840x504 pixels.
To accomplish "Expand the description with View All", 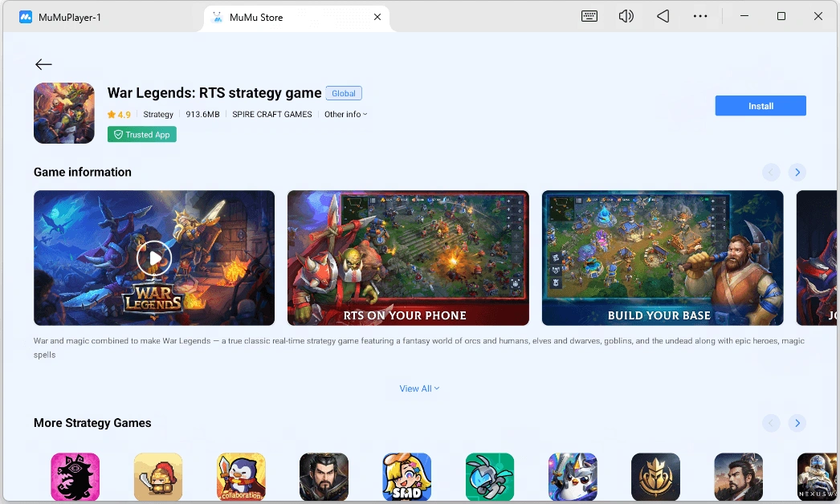I will pyautogui.click(x=419, y=388).
